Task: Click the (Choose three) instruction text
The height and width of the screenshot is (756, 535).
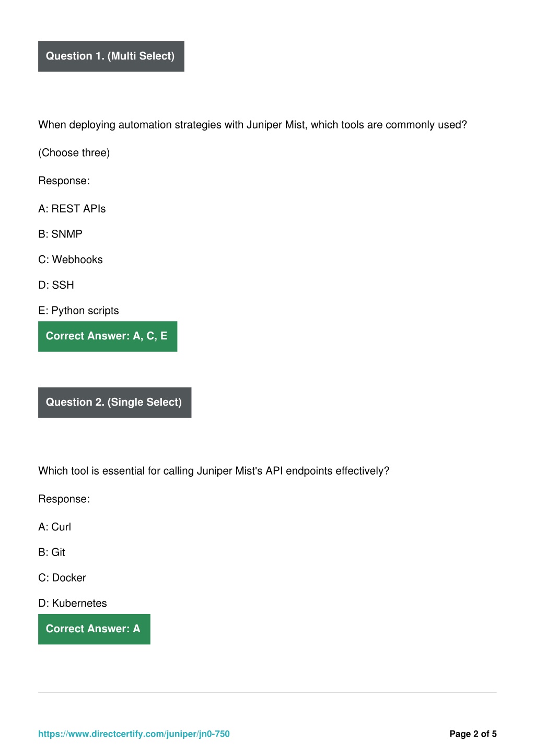Action: pyautogui.click(x=74, y=153)
